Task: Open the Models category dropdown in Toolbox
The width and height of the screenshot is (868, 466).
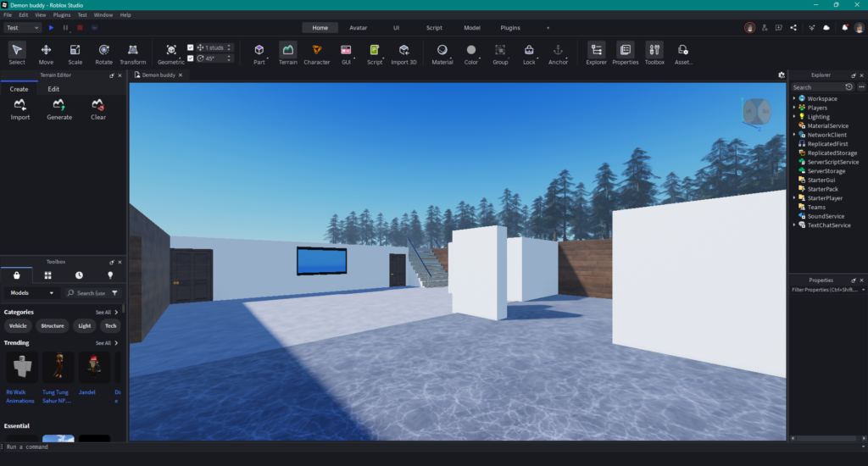Action: point(32,293)
